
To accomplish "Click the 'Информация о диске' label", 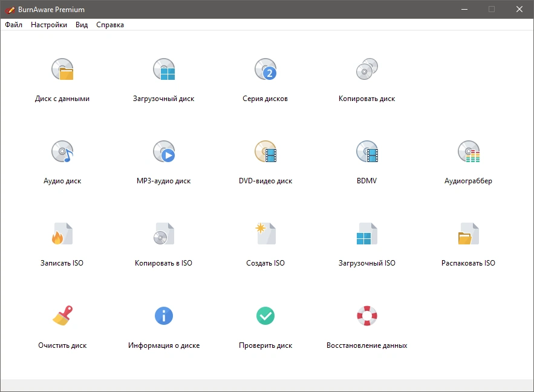I will click(x=164, y=345).
